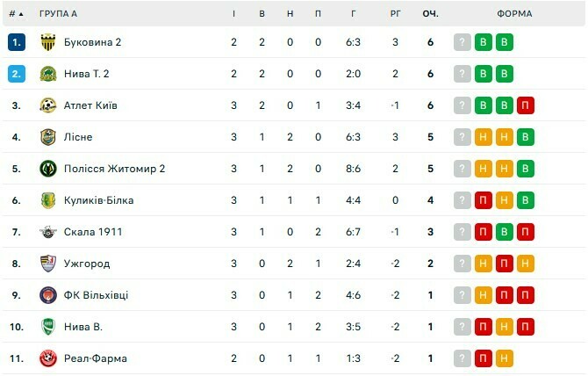Screen dimensions: 588x376
Task: Click the Полісся Житомир 2 logo
Action: (x=47, y=169)
